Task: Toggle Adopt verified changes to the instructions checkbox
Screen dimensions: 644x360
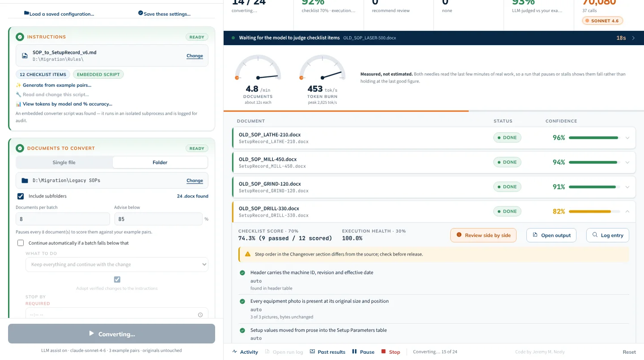Action: tap(117, 280)
